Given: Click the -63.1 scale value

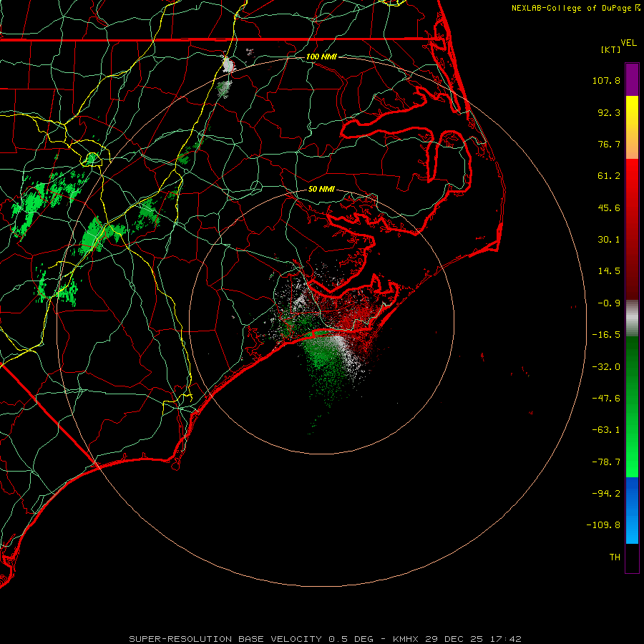Looking at the screenshot, I should [606, 430].
